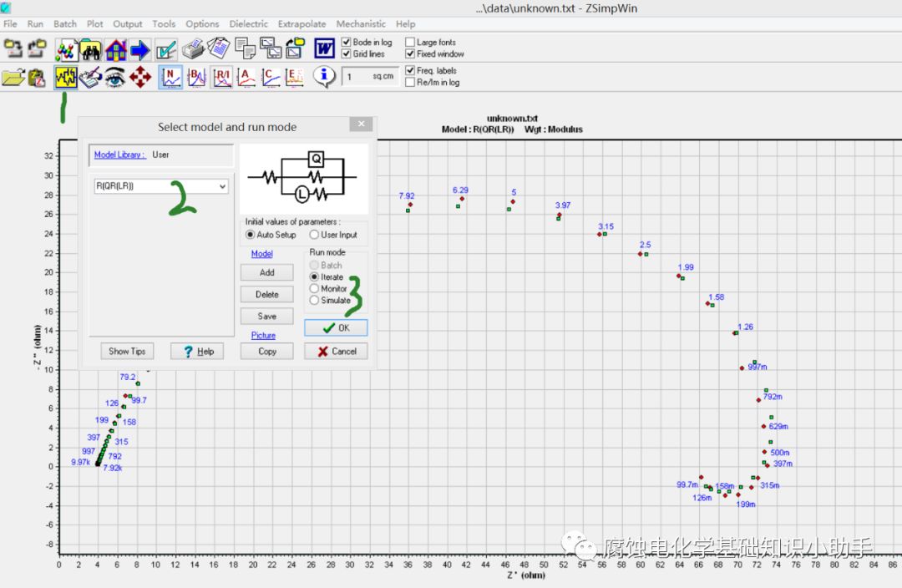
Task: Select the Iterate run mode
Action: point(314,276)
